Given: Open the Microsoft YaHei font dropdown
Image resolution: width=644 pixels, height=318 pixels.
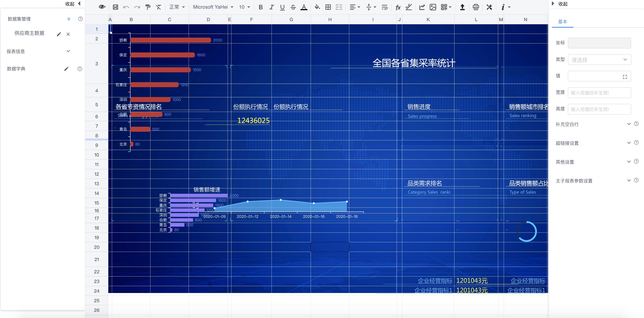Looking at the screenshot, I should [x=212, y=7].
